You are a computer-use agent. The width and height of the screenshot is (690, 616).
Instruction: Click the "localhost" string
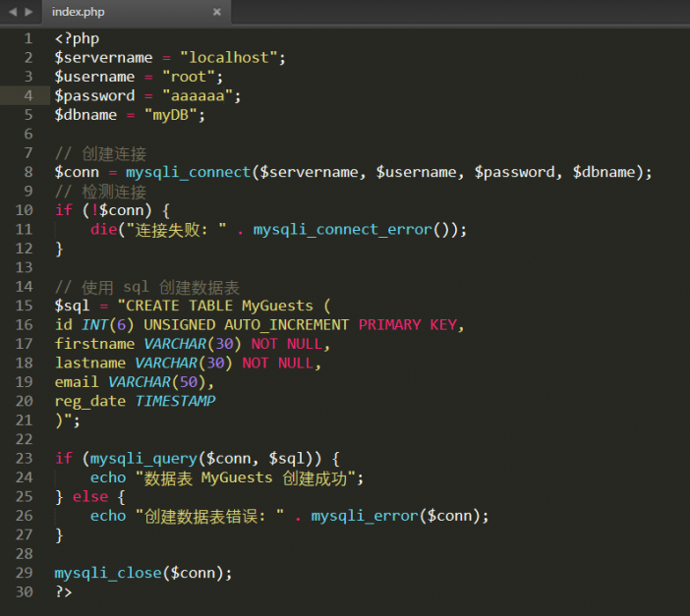[228, 58]
